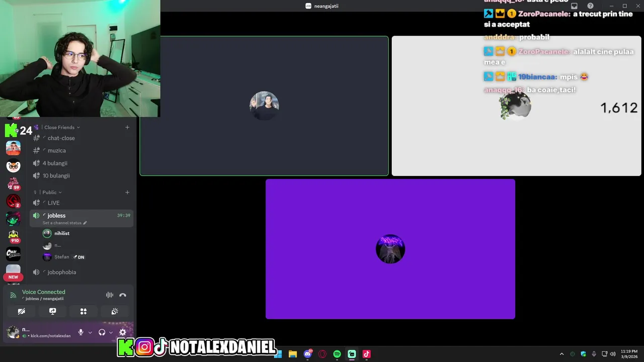Open Discord from the taskbar
Viewport: 644px width, 362px height.
point(308,354)
